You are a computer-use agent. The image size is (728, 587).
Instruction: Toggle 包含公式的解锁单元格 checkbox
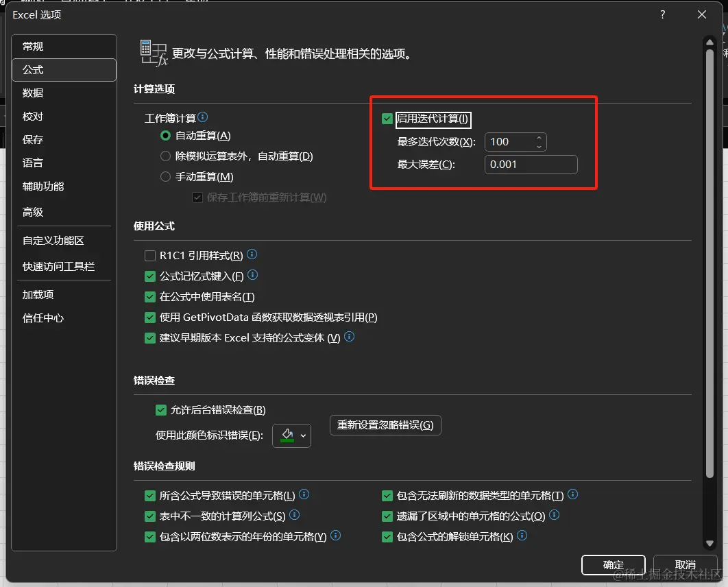387,537
